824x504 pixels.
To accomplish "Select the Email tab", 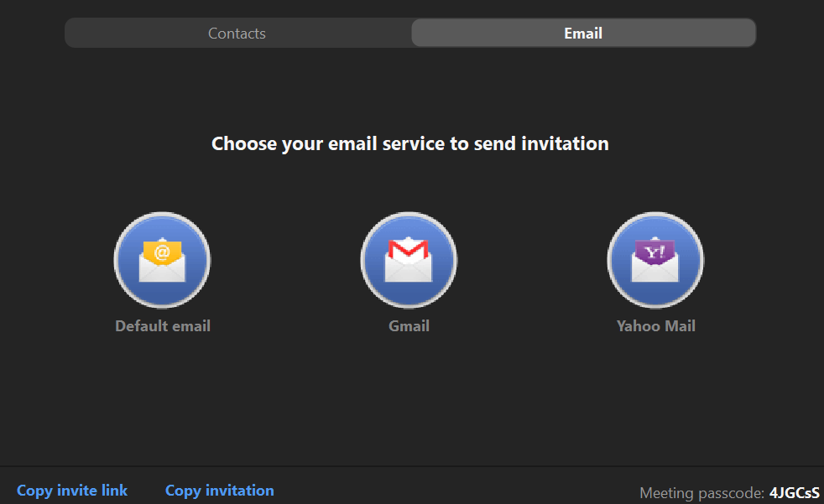I will (583, 33).
